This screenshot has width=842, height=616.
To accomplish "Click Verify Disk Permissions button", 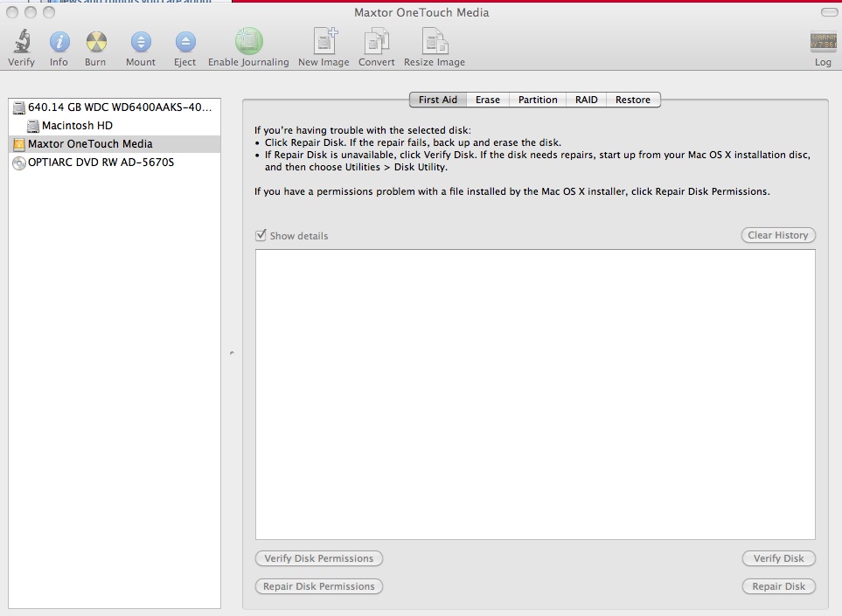I will pyautogui.click(x=319, y=558).
